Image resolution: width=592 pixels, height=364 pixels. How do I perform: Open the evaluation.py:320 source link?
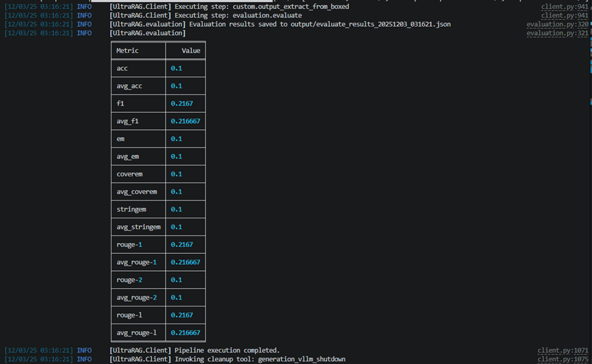pyautogui.click(x=557, y=24)
